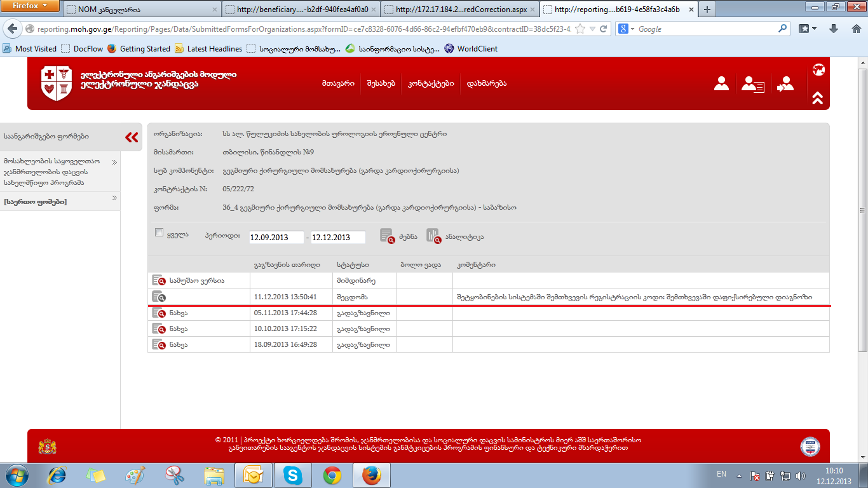Click the globe icon in header corner

pos(818,70)
